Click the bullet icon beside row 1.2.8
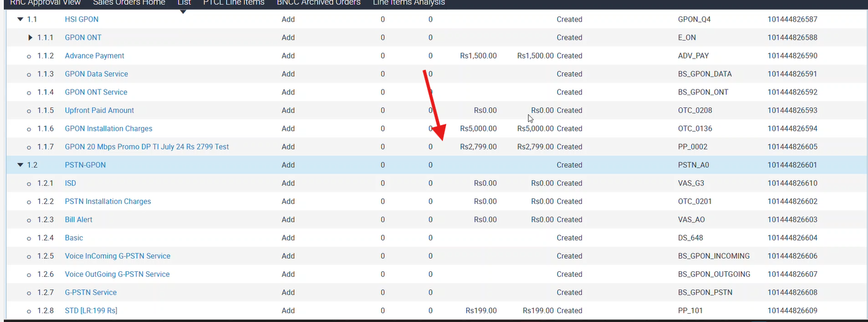This screenshot has height=322, width=868. (29, 311)
